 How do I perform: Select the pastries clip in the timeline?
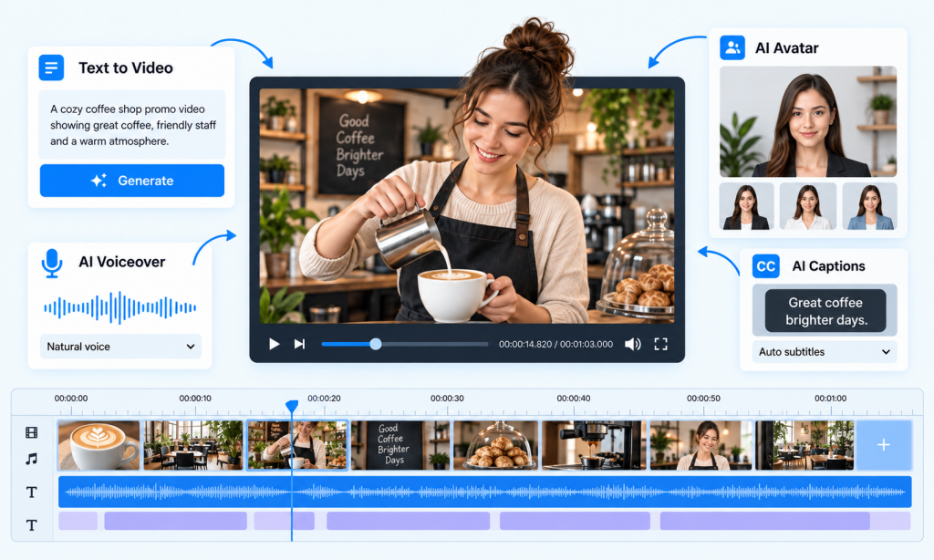pos(495,445)
